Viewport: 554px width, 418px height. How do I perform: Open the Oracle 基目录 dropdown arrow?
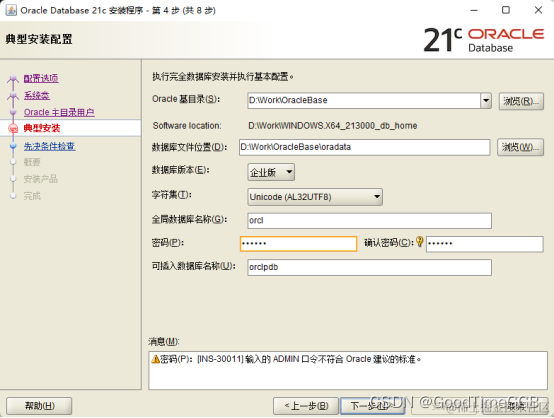pos(486,101)
